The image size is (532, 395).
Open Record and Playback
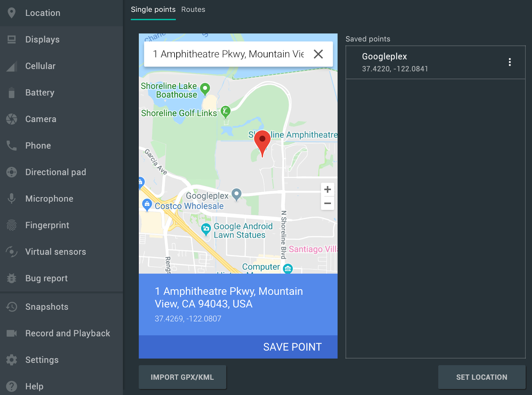tap(67, 333)
